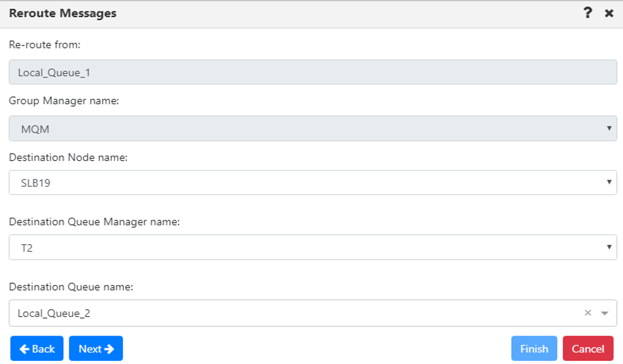Screen dimensions: 623x364
Task: Click the dropdown arrow for Group Manager name
Action: click(x=610, y=128)
